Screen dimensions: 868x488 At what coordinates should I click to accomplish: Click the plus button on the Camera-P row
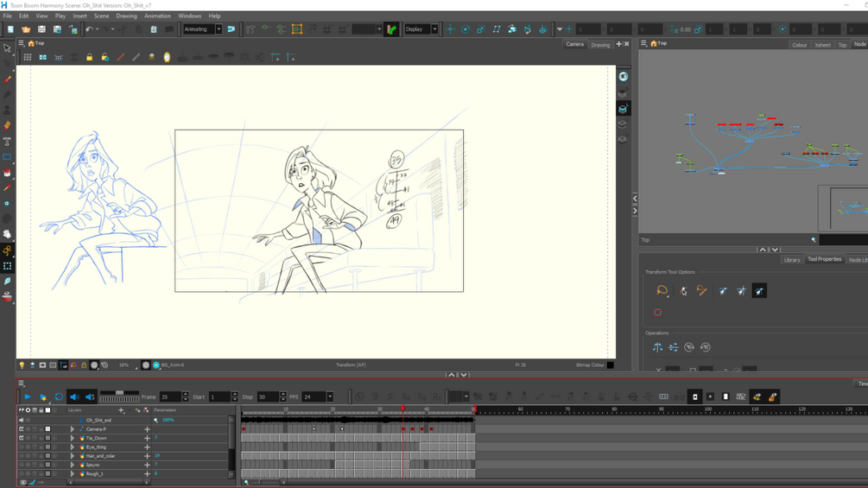coord(147,428)
